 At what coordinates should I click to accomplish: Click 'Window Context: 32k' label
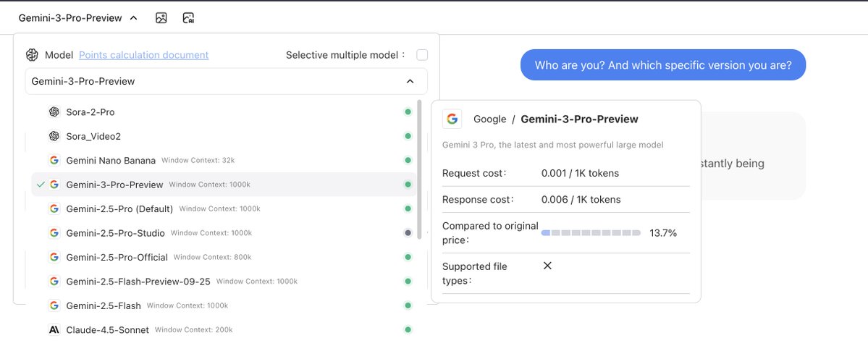coord(198,161)
